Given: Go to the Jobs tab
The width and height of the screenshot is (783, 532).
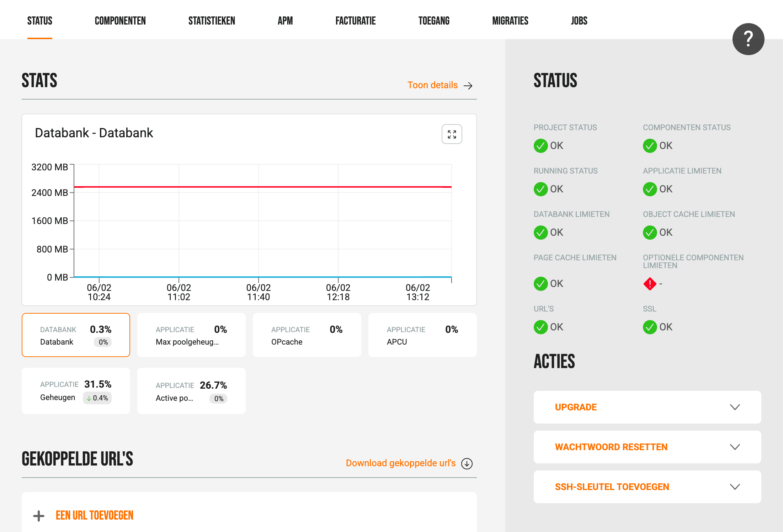Looking at the screenshot, I should 579,21.
